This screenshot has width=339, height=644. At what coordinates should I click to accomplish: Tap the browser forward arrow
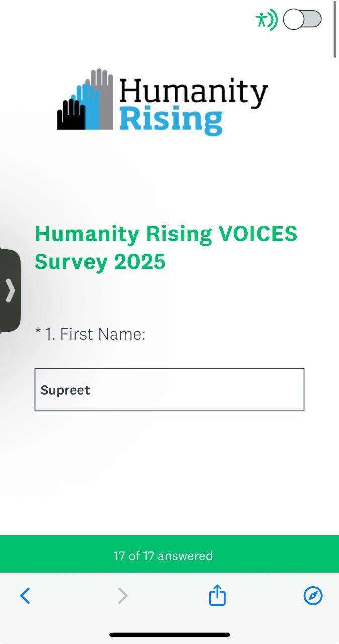click(x=123, y=596)
